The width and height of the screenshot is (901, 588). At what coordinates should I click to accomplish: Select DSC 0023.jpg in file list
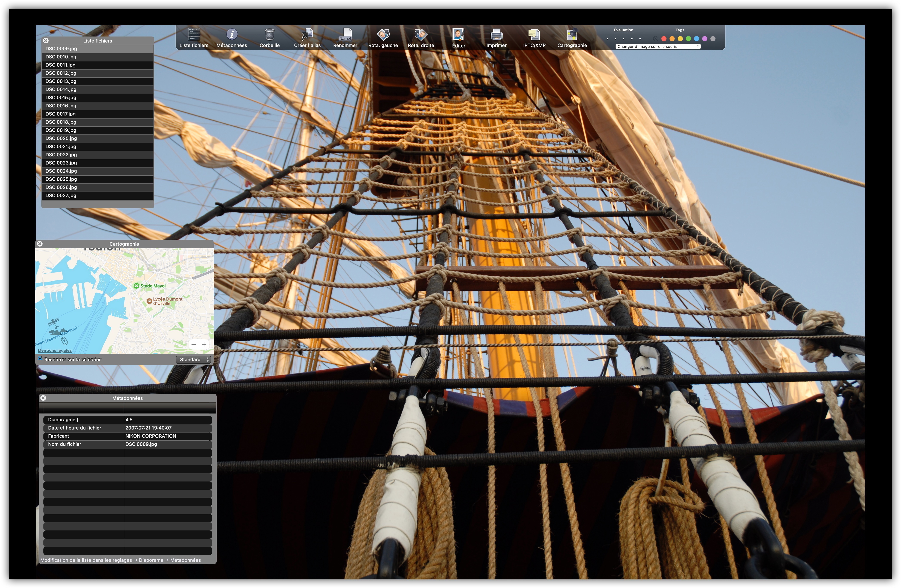pos(98,163)
